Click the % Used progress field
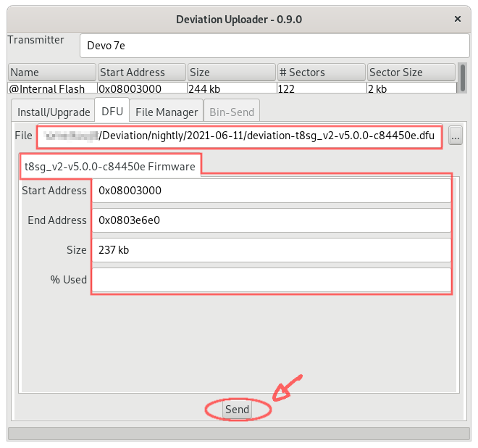This screenshot has height=448, width=478. pos(272,280)
